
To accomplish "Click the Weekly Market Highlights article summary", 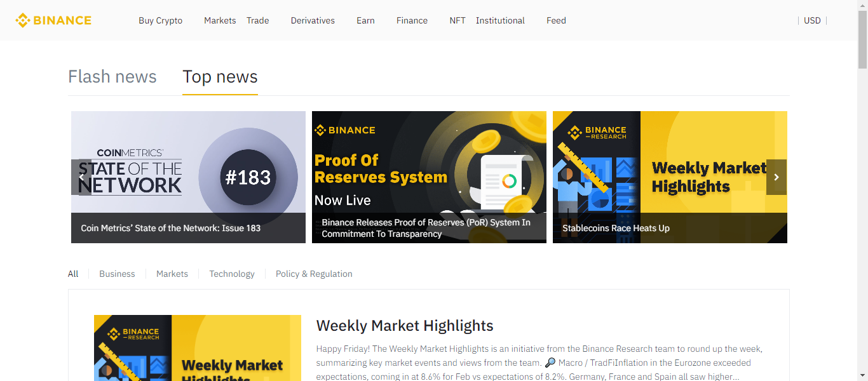I will click(x=539, y=363).
